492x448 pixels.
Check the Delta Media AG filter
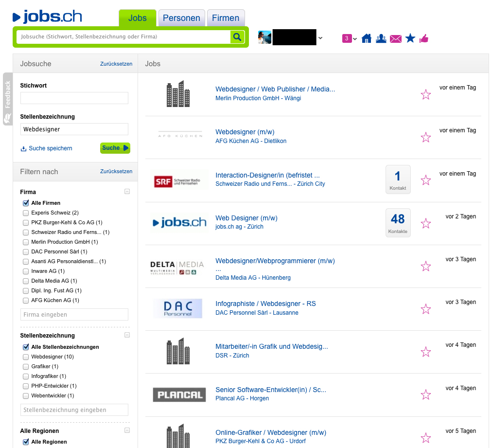click(x=26, y=281)
